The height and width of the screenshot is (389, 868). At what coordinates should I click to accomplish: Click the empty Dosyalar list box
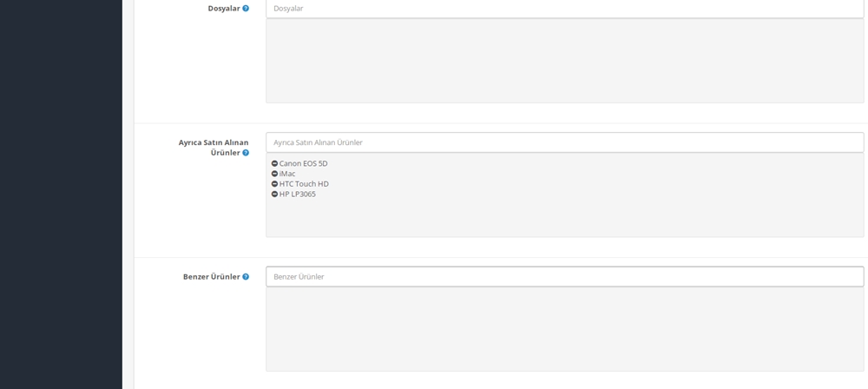[565, 61]
